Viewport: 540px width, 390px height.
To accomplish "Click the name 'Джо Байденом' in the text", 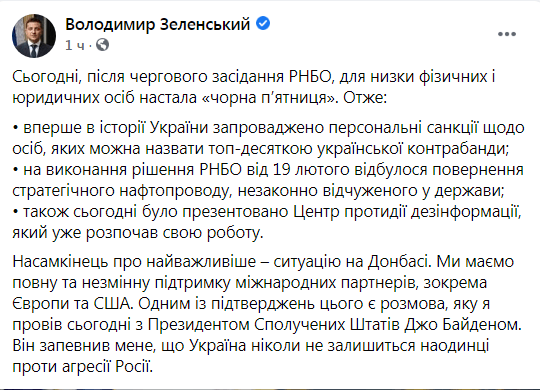I will pos(463,325).
